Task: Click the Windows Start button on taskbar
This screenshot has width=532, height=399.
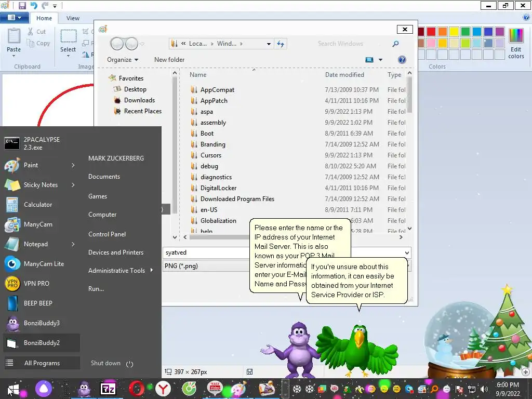Action: point(13,389)
